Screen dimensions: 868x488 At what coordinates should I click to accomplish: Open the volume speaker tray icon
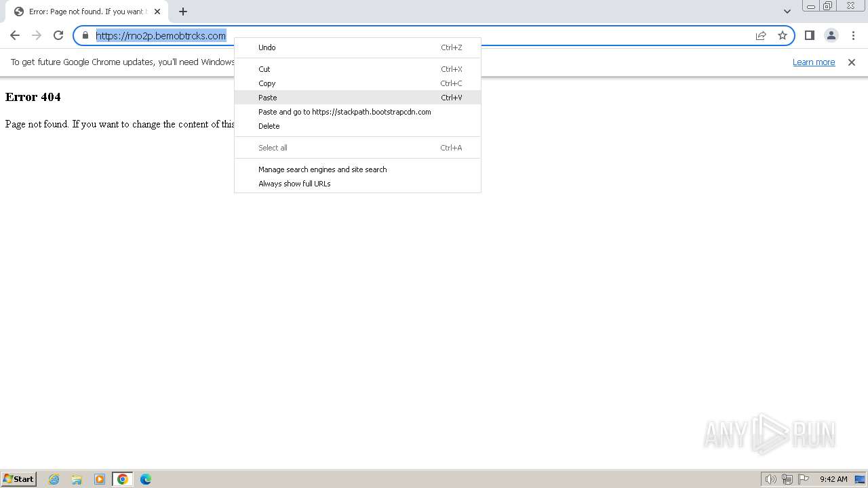771,479
